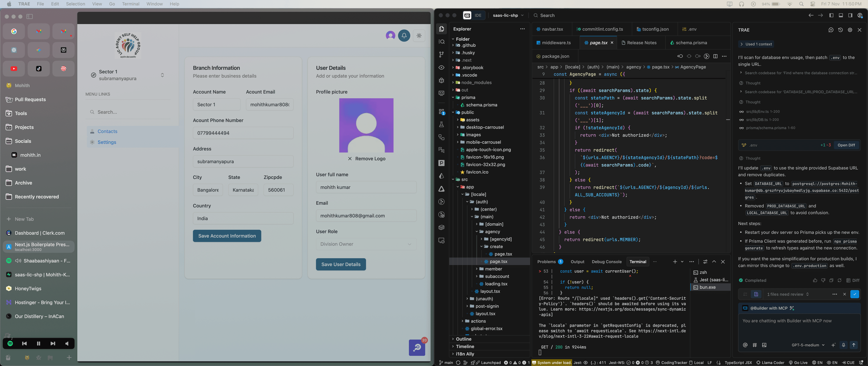
Task: Expand the Sector 1 branch switcher
Action: (x=163, y=75)
